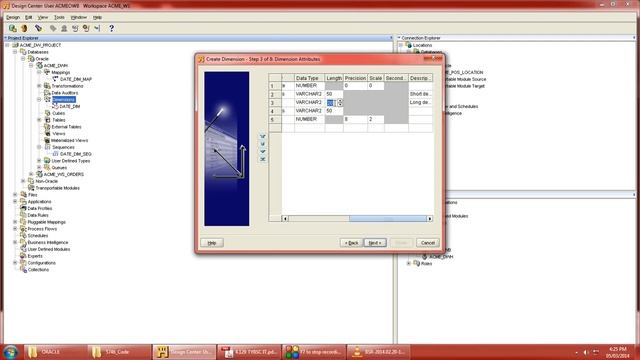The width and height of the screenshot is (640, 360).
Task: Click the question mark Help toolbar icon
Action: pyautogui.click(x=111, y=28)
